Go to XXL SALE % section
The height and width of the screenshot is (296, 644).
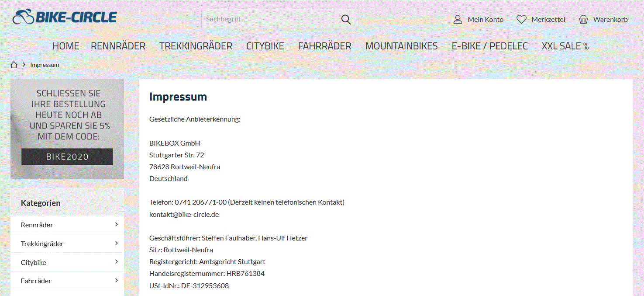[565, 46]
